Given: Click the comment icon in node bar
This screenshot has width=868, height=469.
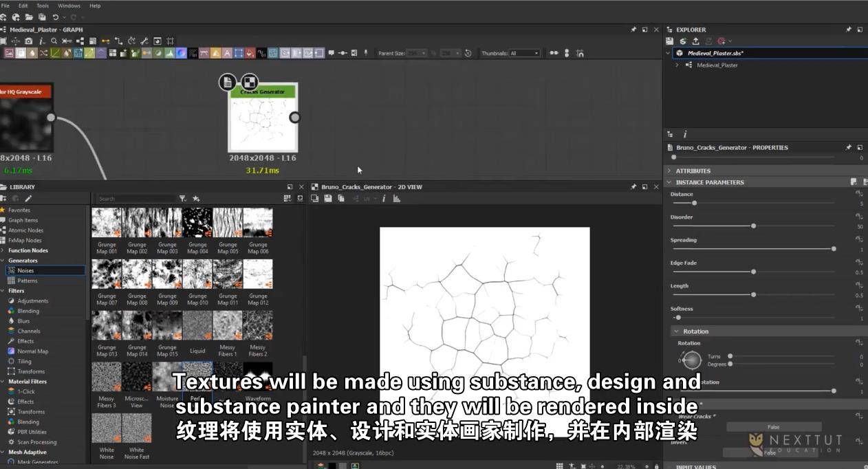Looking at the screenshot, I should pyautogui.click(x=331, y=53).
